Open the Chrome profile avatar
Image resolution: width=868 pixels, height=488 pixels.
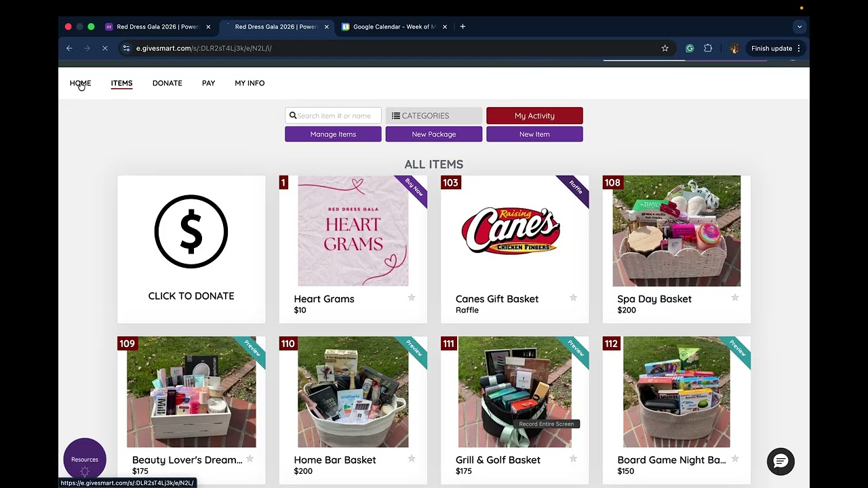(734, 48)
